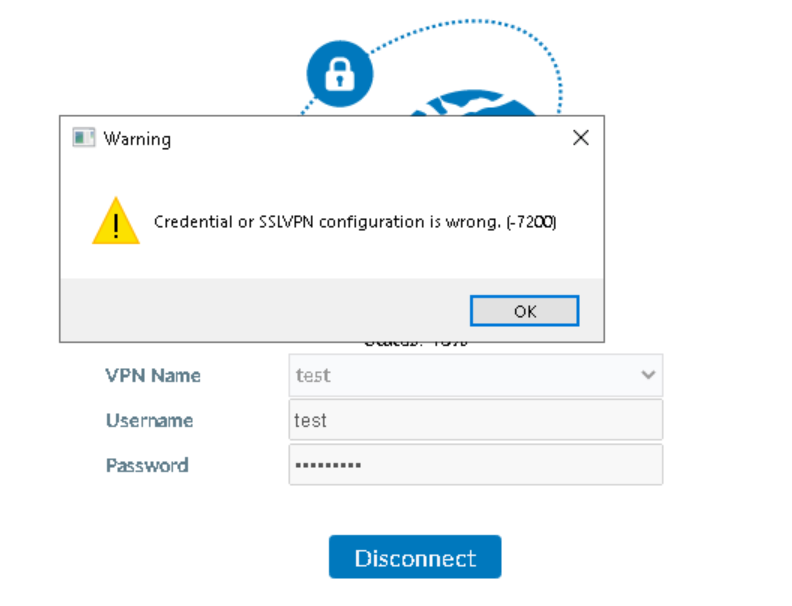792x606 pixels.
Task: Click the blue padlock icon
Action: click(x=339, y=73)
